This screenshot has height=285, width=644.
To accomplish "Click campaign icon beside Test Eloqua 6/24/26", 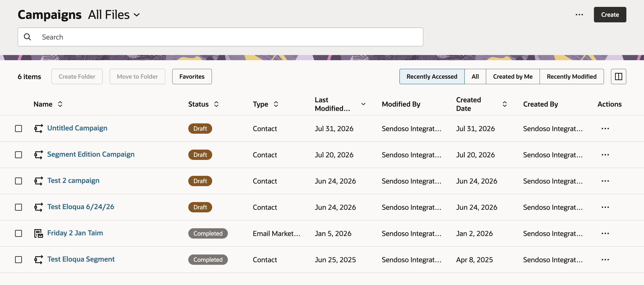I will [38, 207].
